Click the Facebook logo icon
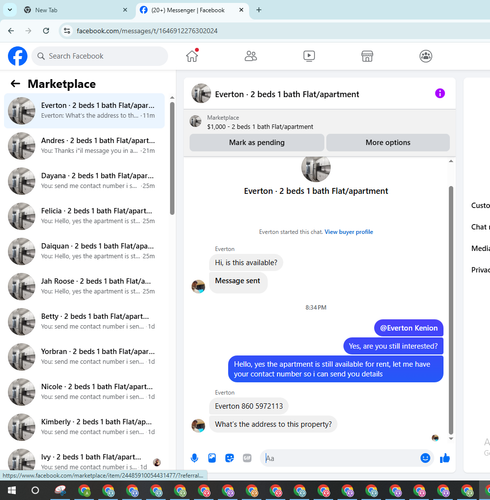490x500 pixels. coord(18,56)
